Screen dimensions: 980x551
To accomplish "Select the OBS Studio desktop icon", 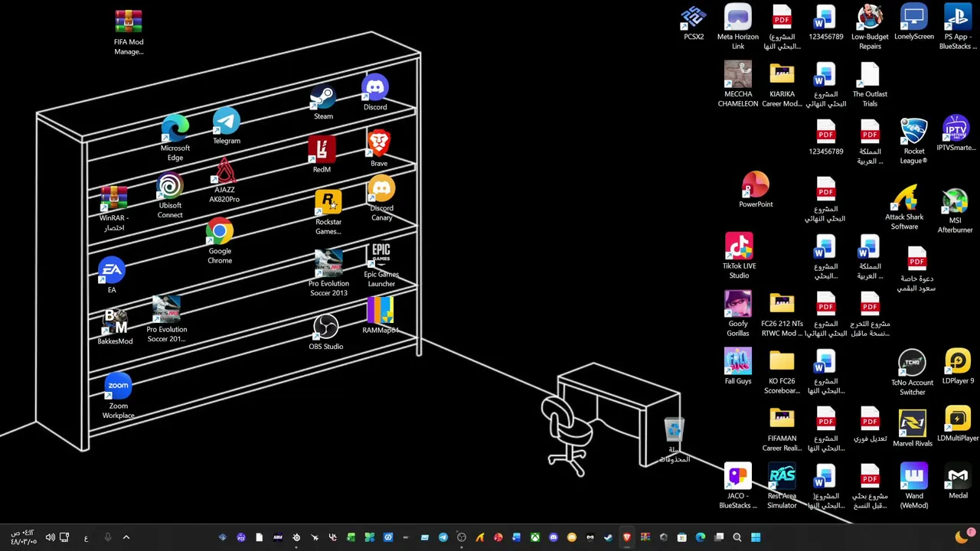I will pyautogui.click(x=326, y=333).
